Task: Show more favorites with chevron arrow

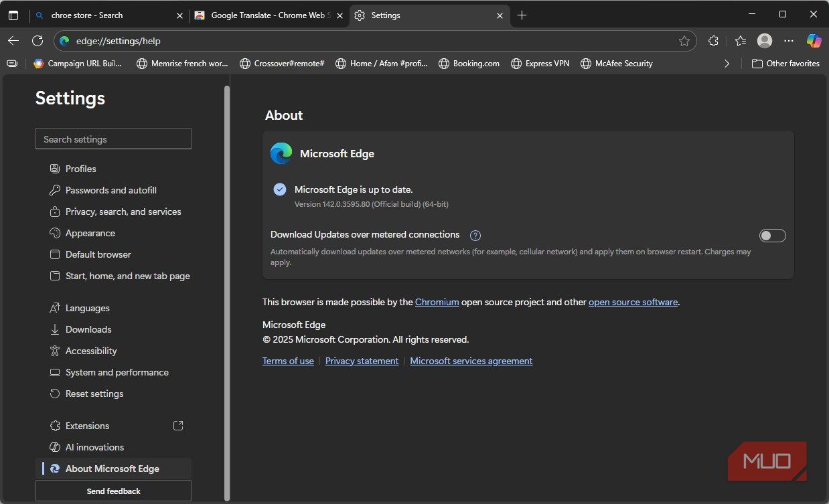Action: click(x=727, y=64)
